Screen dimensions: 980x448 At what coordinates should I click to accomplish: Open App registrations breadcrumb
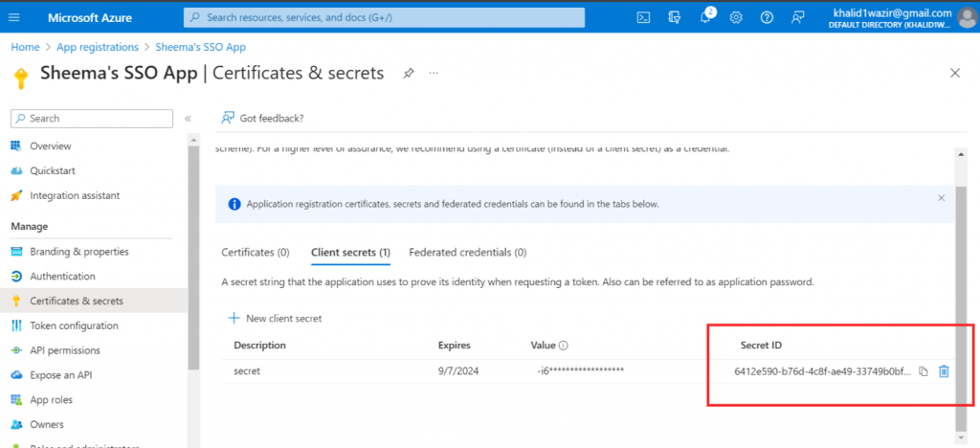coord(98,47)
